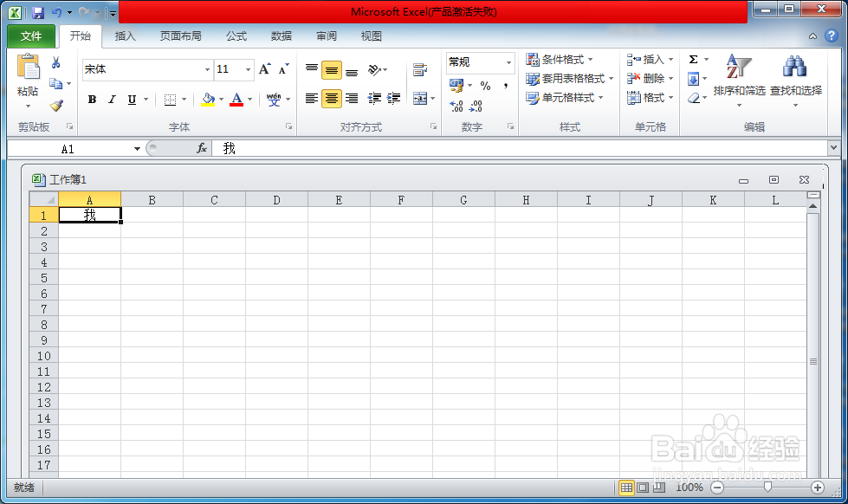Screen dimensions: 848x504
Task: Apply percent style
Action: (485, 86)
